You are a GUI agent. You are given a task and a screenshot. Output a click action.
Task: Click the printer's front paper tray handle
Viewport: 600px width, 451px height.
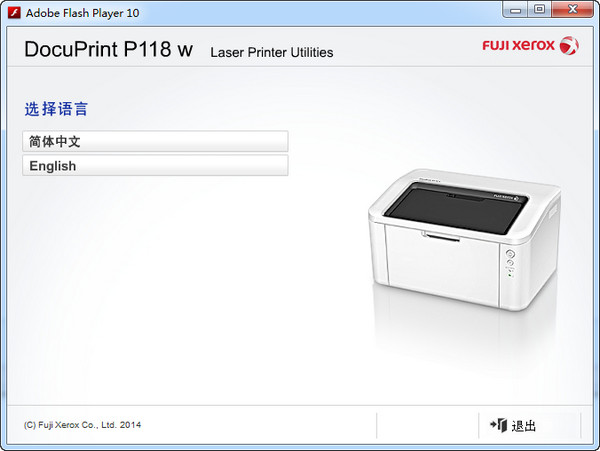pos(440,236)
